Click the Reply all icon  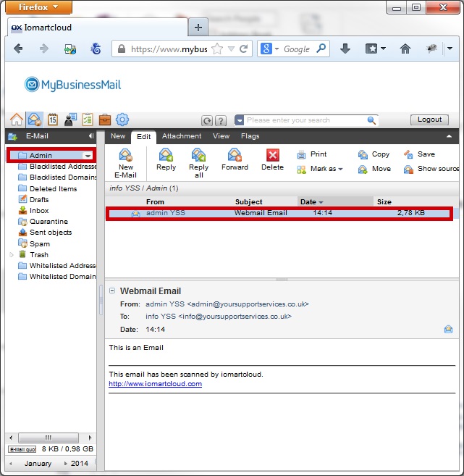click(198, 155)
